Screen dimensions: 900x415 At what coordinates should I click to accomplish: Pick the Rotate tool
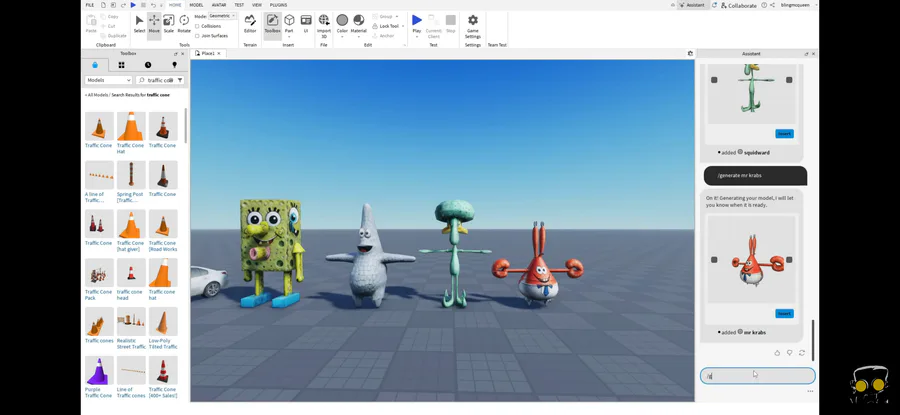click(x=184, y=24)
